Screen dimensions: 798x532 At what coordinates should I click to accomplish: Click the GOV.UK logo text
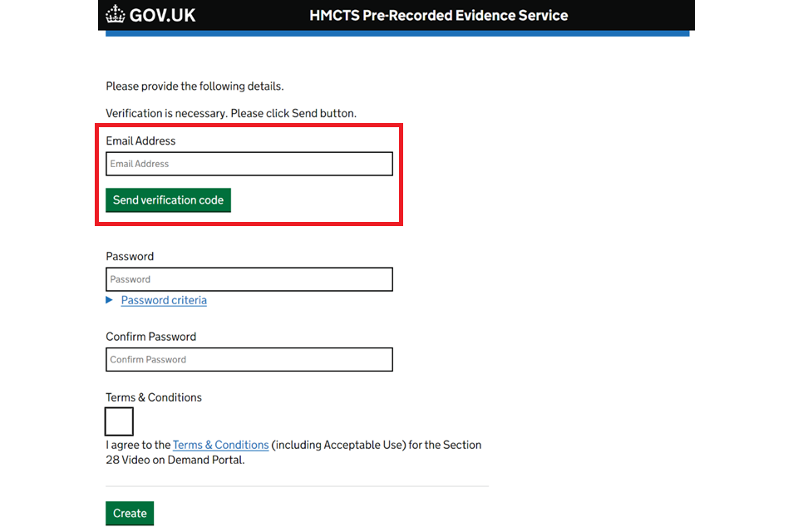(162, 15)
